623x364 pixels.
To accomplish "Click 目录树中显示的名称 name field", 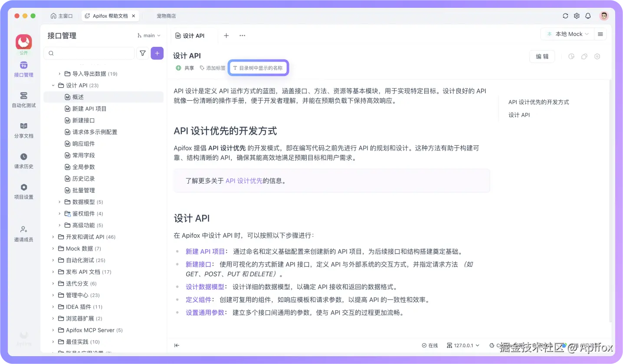I will point(258,68).
